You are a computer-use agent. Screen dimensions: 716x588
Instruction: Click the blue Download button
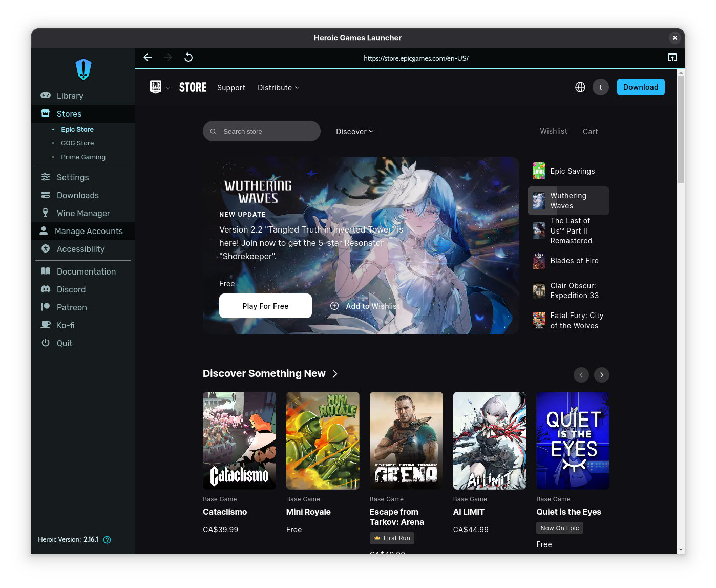640,87
